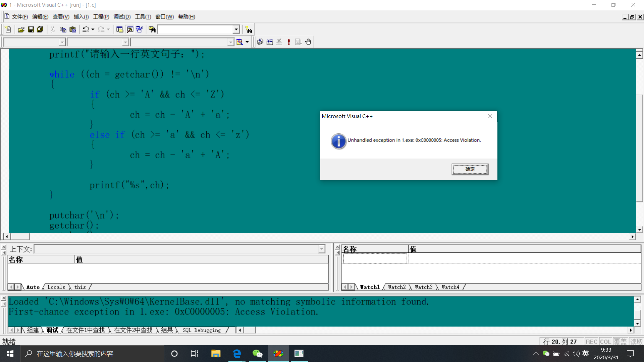Open the 帮助(H) menu

coord(186,17)
